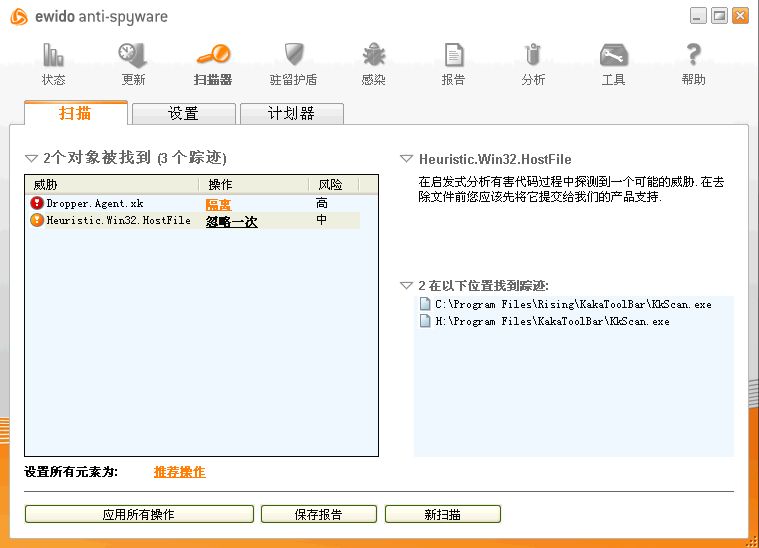The image size is (759, 548).
Task: Close the ewido anti-spyware window
Action: (x=740, y=16)
